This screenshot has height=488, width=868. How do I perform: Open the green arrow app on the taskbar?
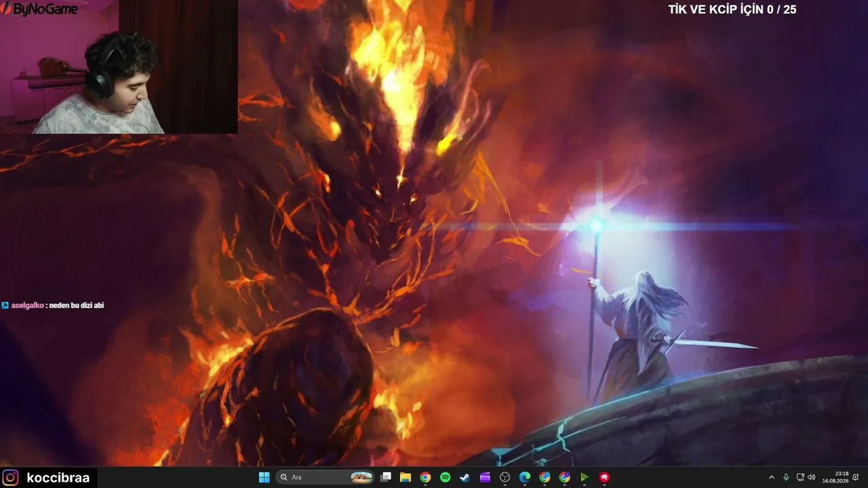pyautogui.click(x=584, y=477)
